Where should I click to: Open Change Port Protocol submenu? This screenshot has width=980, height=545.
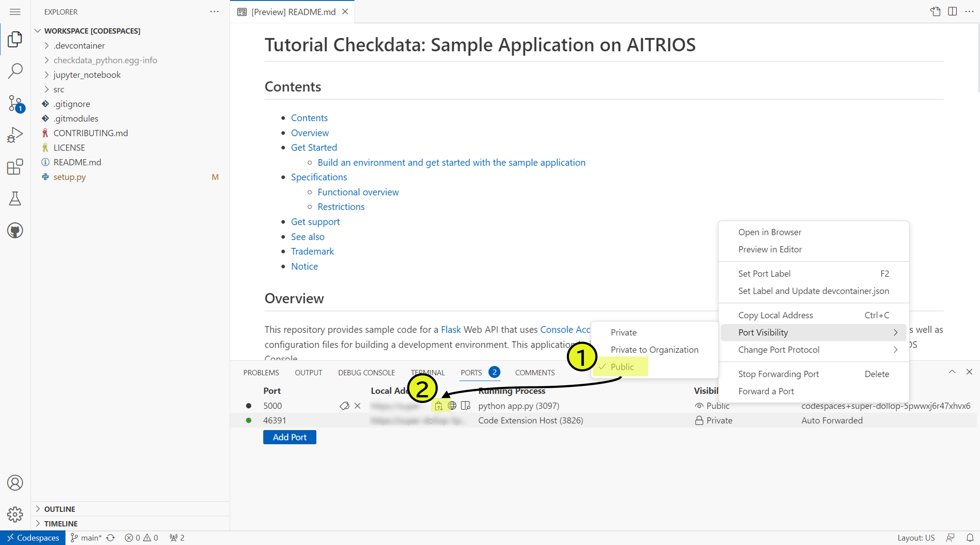coord(814,350)
